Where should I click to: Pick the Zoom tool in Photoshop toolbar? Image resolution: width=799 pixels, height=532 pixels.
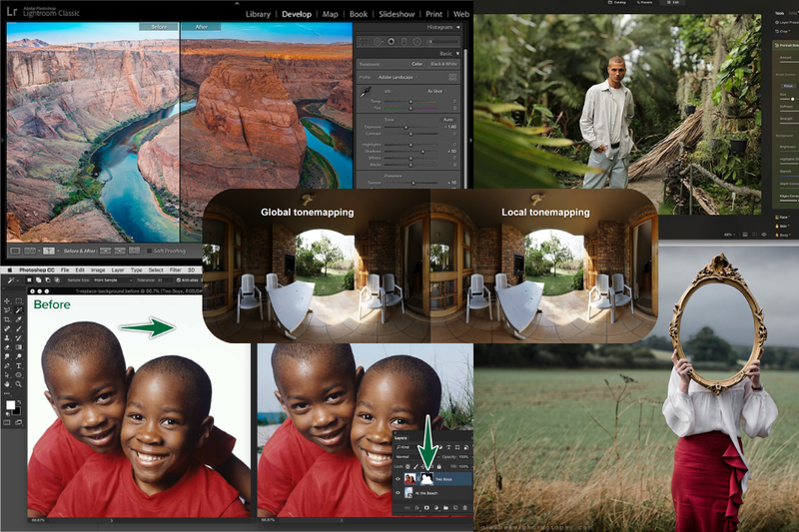[19, 384]
